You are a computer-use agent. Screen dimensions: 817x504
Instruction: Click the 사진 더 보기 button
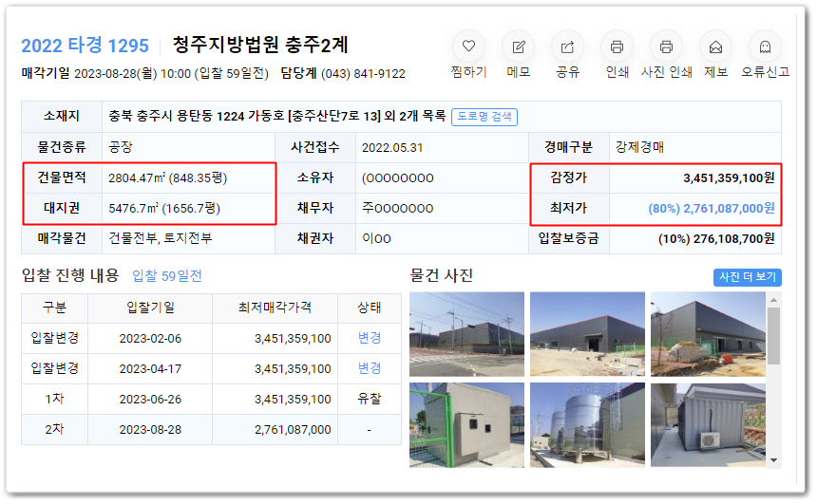click(748, 277)
